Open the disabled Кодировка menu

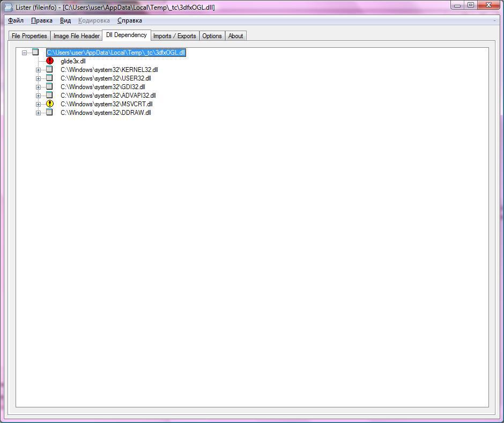click(x=94, y=20)
